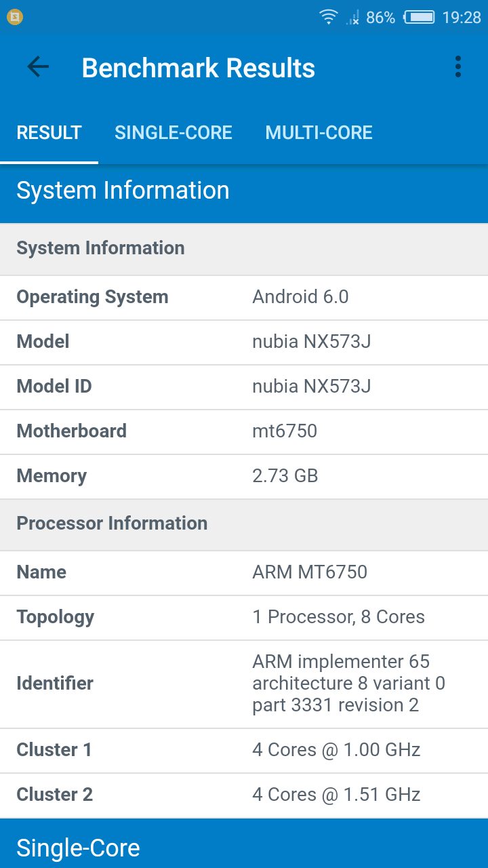Select the Memory 2.73 GB row
Screen dimensions: 488x868
pyautogui.click(x=244, y=476)
